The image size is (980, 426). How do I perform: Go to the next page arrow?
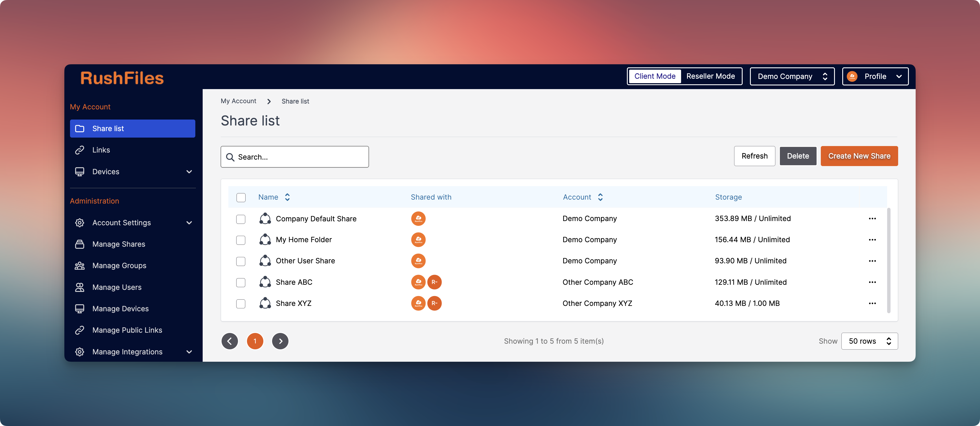tap(280, 341)
